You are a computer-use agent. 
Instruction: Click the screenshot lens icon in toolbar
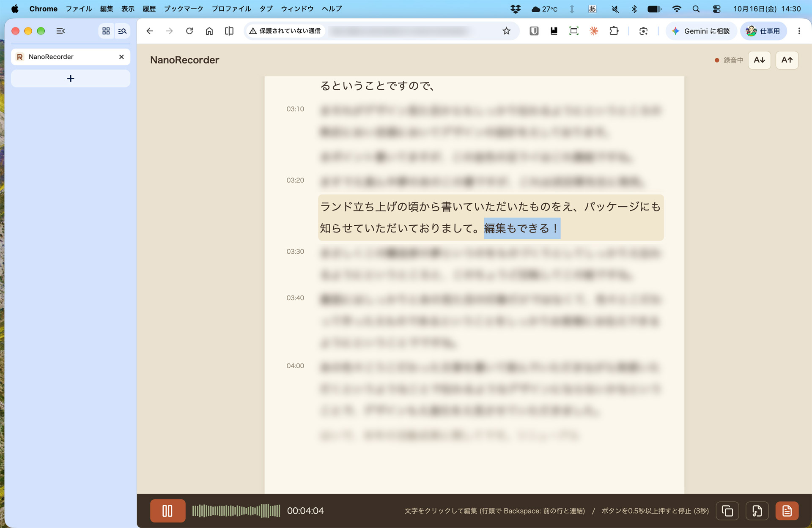pyautogui.click(x=643, y=31)
